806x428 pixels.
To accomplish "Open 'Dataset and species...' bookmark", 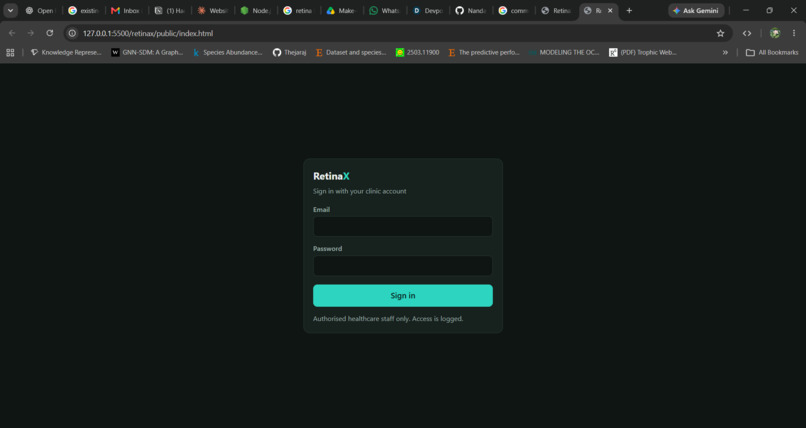I will (x=351, y=52).
